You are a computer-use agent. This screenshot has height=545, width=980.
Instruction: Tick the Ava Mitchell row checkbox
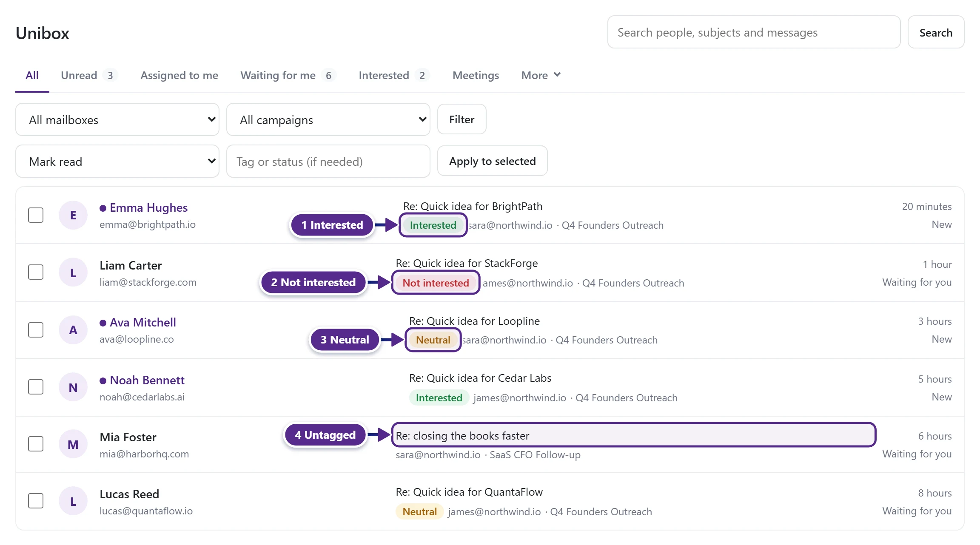coord(36,330)
